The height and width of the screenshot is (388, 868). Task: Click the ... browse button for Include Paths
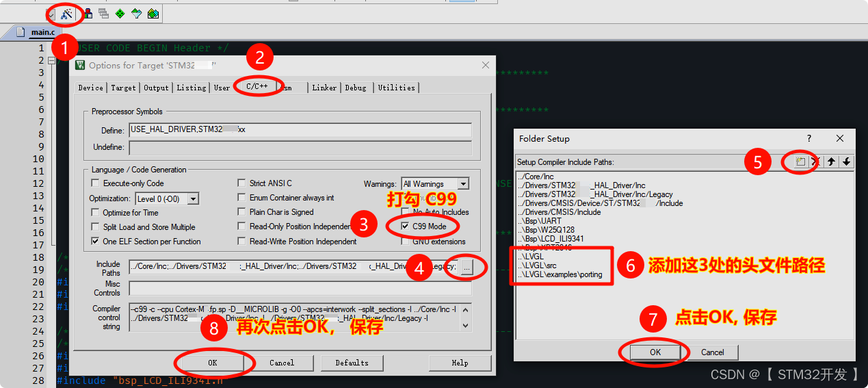[x=466, y=268]
